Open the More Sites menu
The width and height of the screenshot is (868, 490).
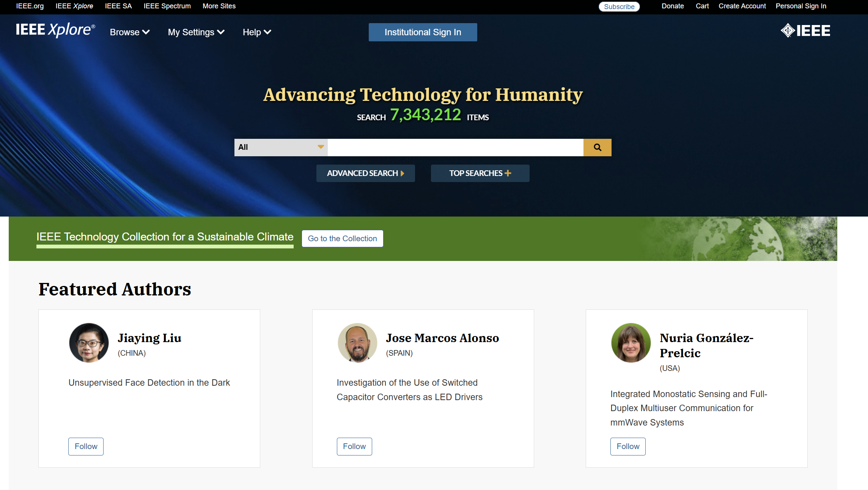click(219, 6)
